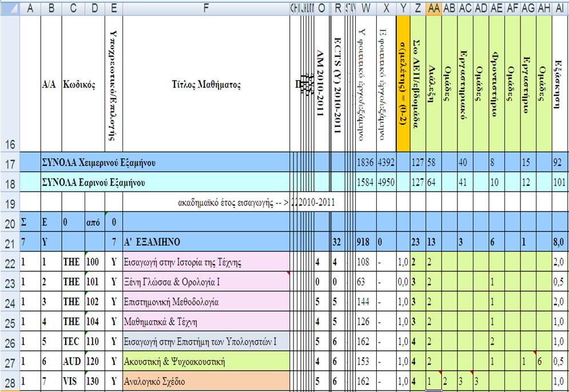This screenshot has width=569, height=392.
Task: Click the 'Τίτλος Μαθήματος' header cell
Action: click(x=206, y=84)
